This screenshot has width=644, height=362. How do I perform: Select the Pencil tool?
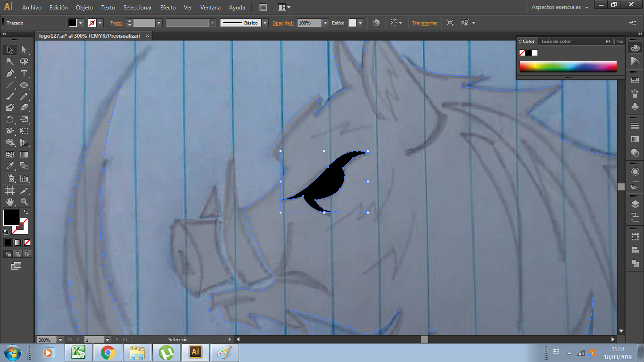24,97
